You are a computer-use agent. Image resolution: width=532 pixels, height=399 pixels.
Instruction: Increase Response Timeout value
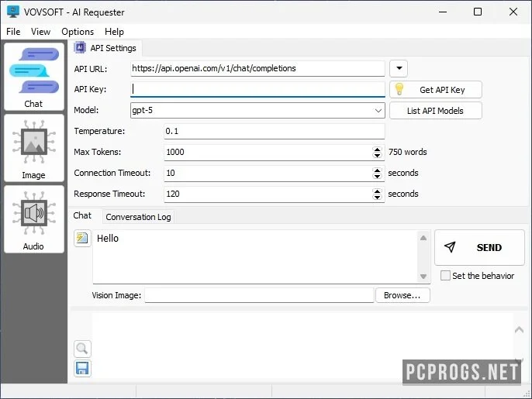coord(377,191)
